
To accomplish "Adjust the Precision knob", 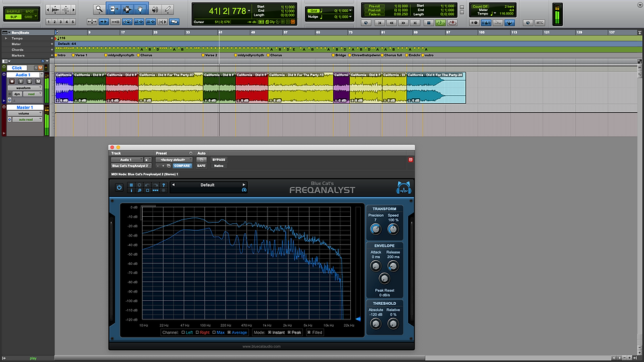I will [x=375, y=229].
